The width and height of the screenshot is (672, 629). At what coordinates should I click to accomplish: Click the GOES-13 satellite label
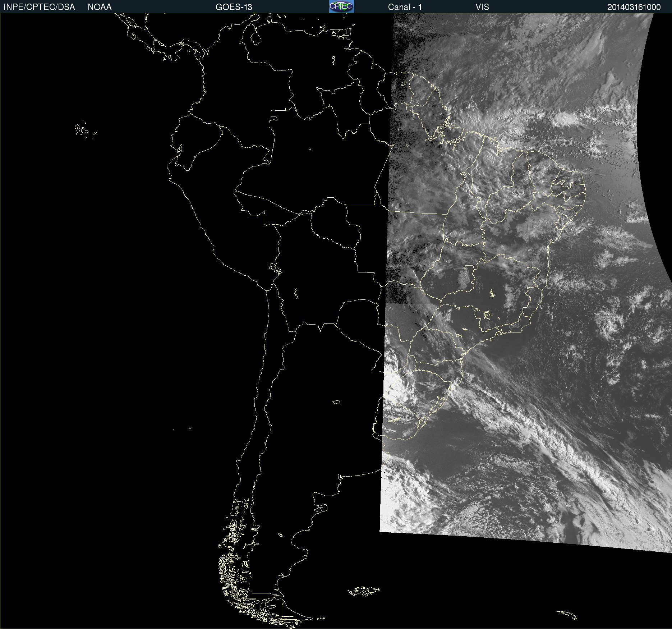(234, 7)
